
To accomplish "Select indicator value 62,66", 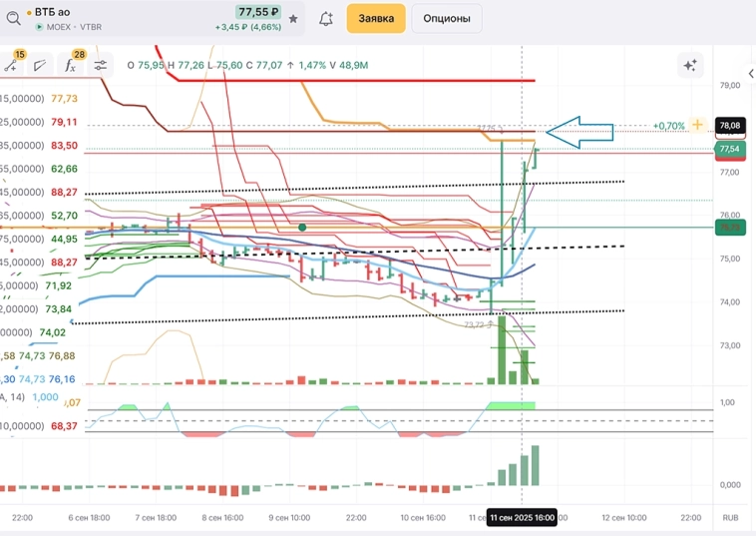I will pyautogui.click(x=64, y=169).
